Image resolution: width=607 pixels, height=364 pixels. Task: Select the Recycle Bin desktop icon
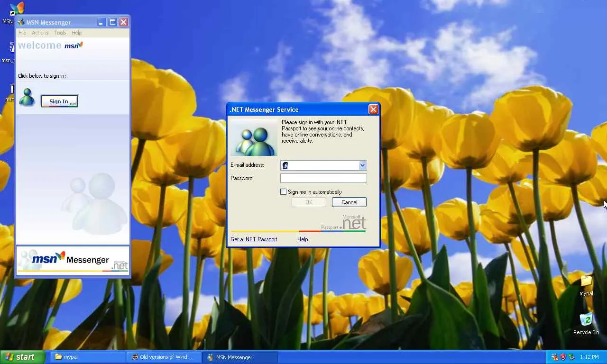click(x=586, y=324)
